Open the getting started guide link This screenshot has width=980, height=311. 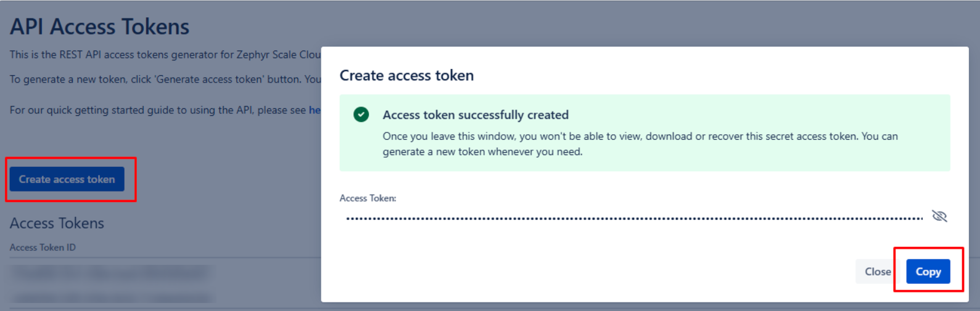tap(315, 110)
